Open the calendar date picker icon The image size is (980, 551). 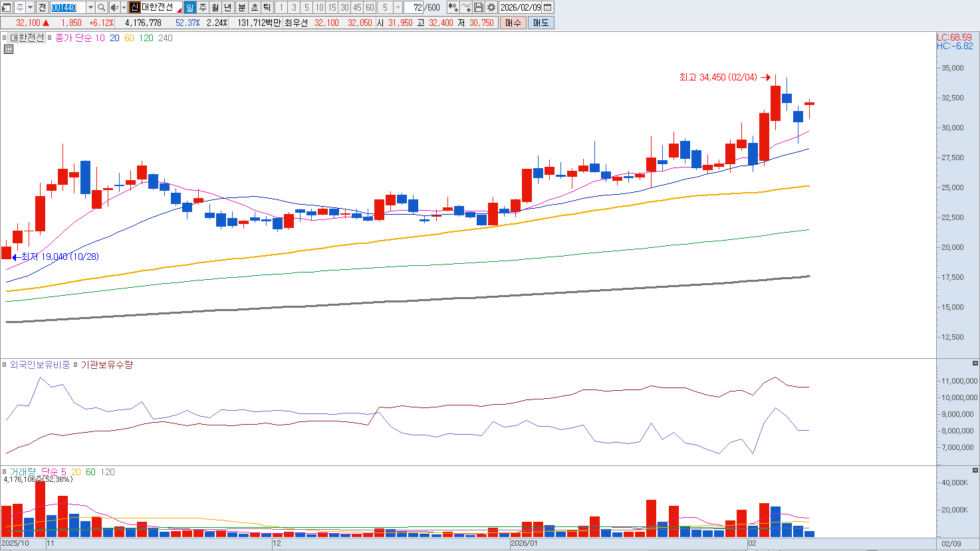click(548, 7)
